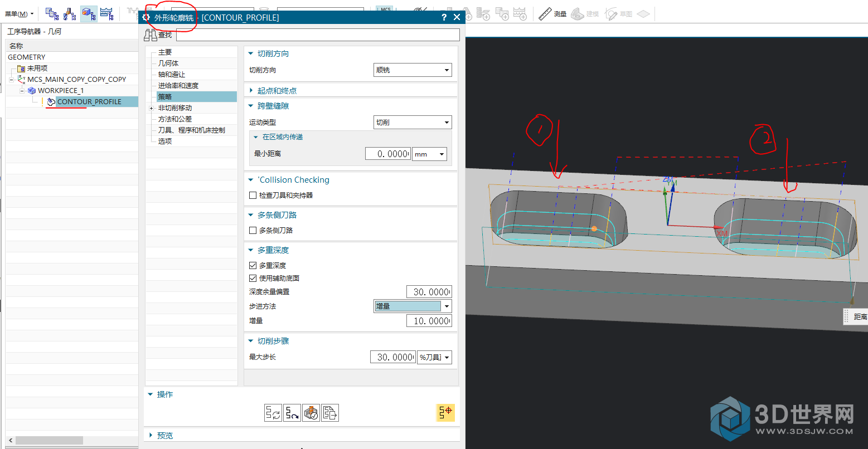Click the 最大步长 value field

tap(393, 357)
